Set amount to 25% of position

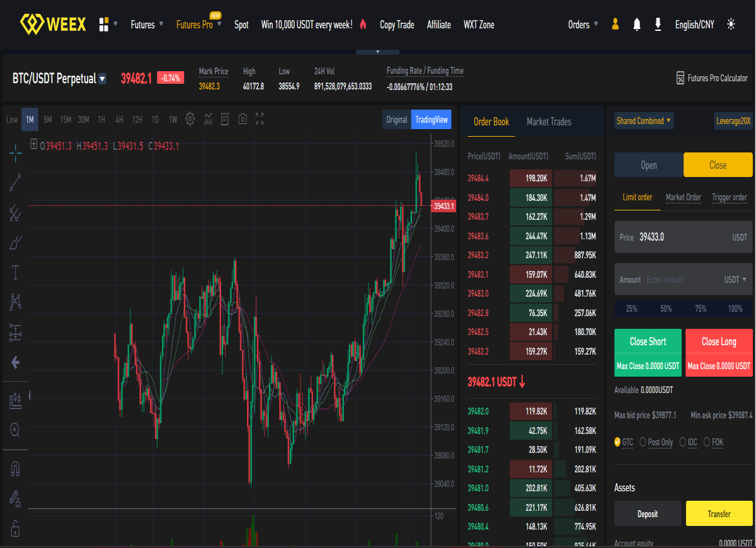click(x=631, y=309)
